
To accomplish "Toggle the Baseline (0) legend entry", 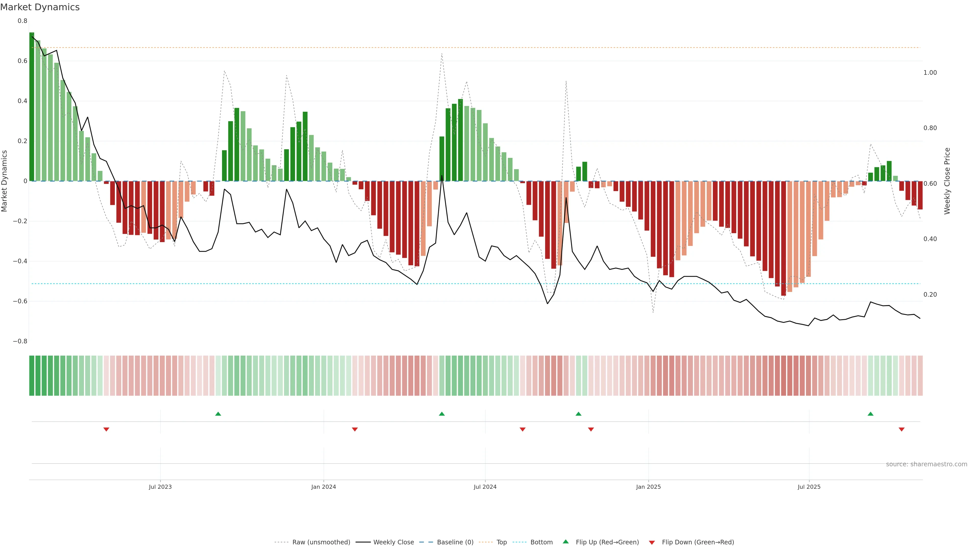I will [x=455, y=542].
